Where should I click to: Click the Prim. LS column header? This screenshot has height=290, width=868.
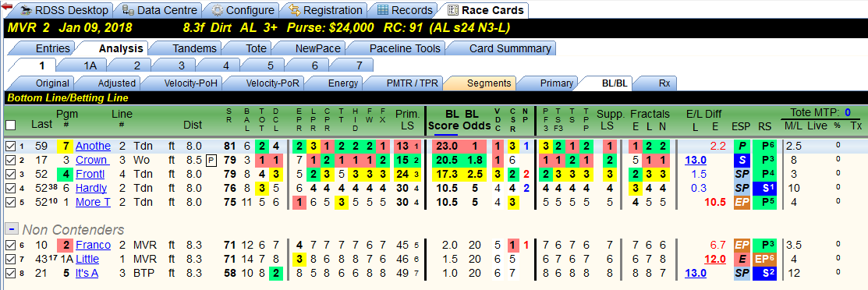(407, 120)
